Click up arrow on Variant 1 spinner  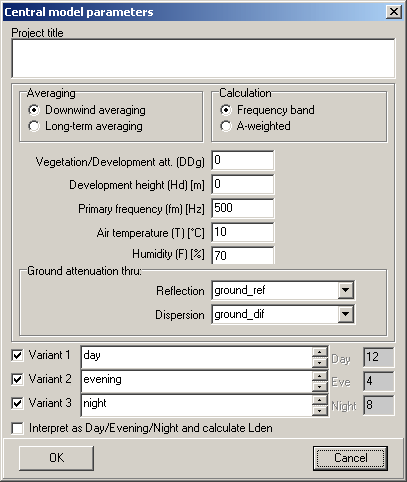[320, 352]
